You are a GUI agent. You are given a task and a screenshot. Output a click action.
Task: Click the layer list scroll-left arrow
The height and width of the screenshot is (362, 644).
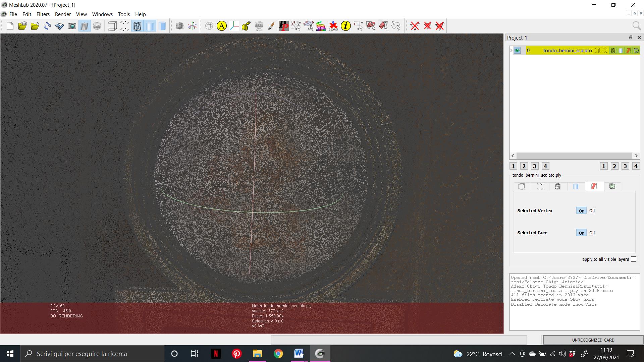coord(513,156)
